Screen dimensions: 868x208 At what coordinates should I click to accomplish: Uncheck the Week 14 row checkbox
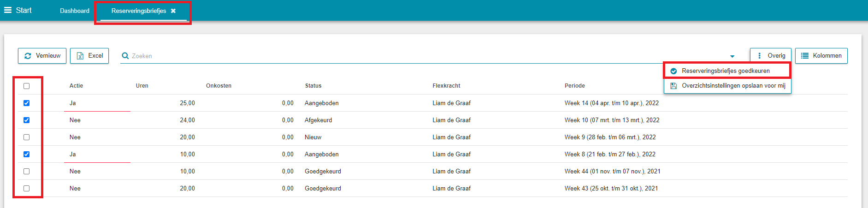tap(26, 103)
